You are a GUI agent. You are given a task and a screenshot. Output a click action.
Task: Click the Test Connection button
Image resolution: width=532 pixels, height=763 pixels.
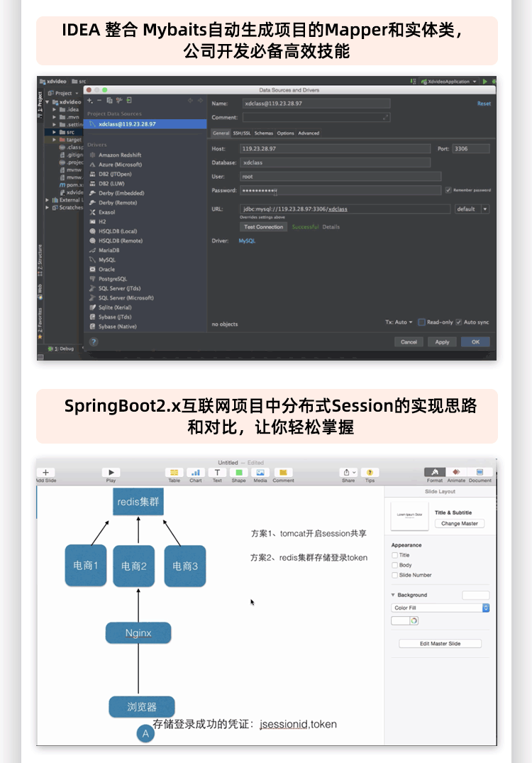(264, 226)
